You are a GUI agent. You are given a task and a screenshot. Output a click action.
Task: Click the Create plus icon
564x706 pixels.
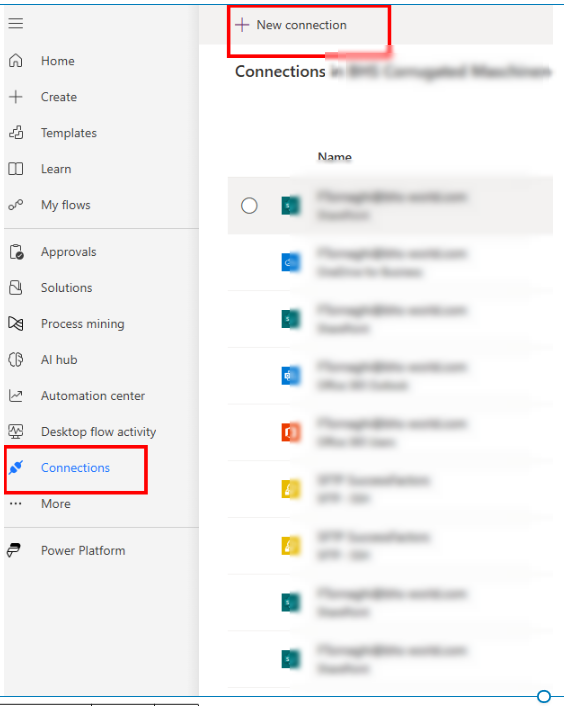[x=16, y=96]
